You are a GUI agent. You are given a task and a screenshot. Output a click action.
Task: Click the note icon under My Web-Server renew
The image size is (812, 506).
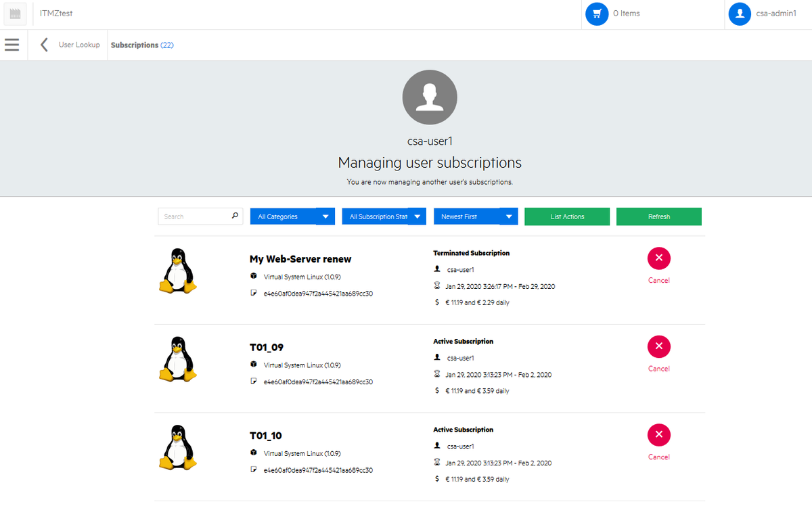pyautogui.click(x=253, y=293)
